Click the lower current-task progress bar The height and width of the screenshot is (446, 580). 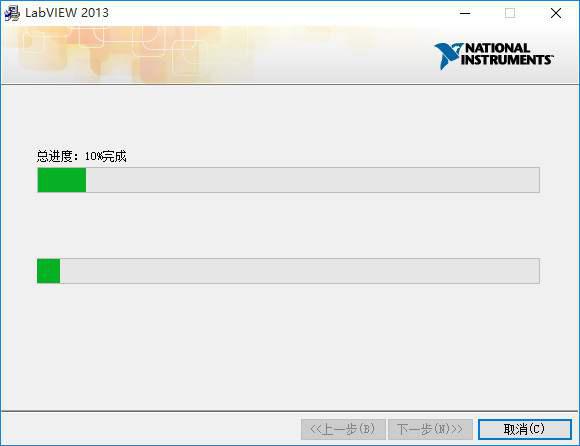click(289, 271)
